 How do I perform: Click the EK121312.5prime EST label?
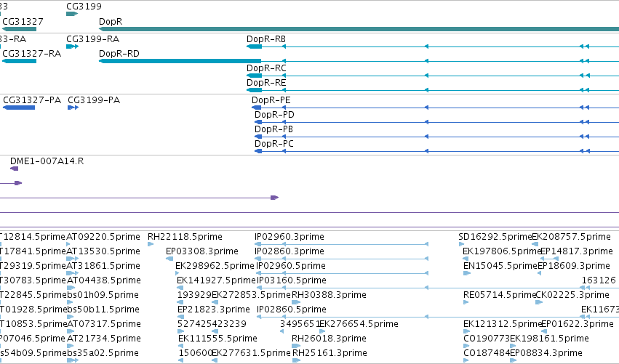point(502,324)
